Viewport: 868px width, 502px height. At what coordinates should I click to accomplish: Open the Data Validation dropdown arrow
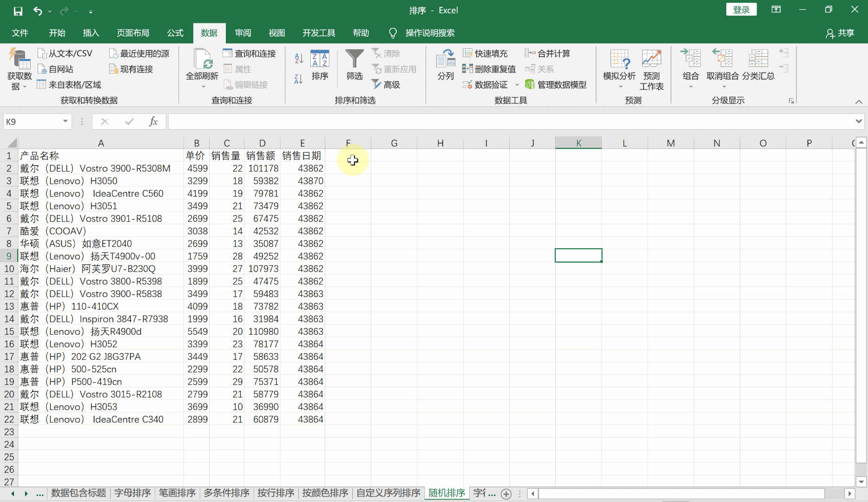(517, 85)
